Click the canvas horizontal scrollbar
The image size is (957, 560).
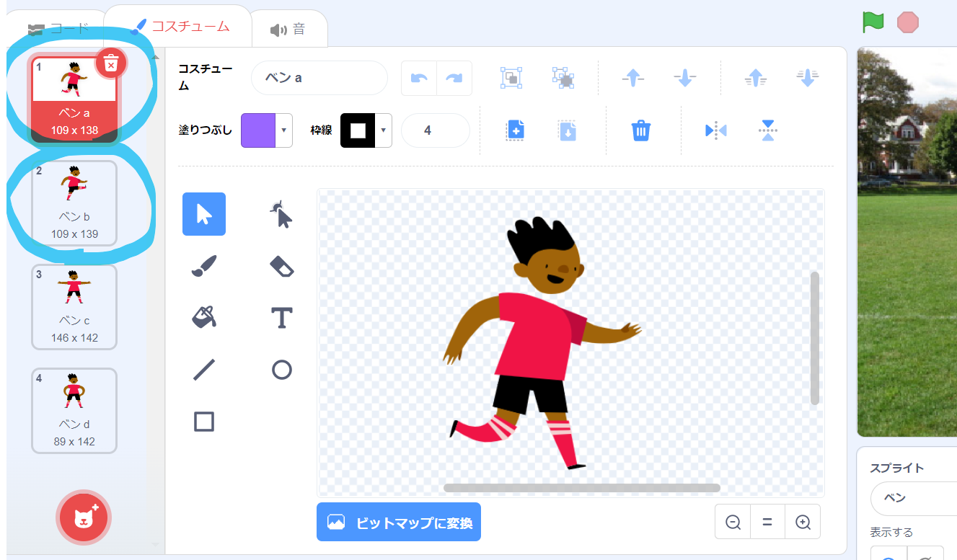[582, 488]
